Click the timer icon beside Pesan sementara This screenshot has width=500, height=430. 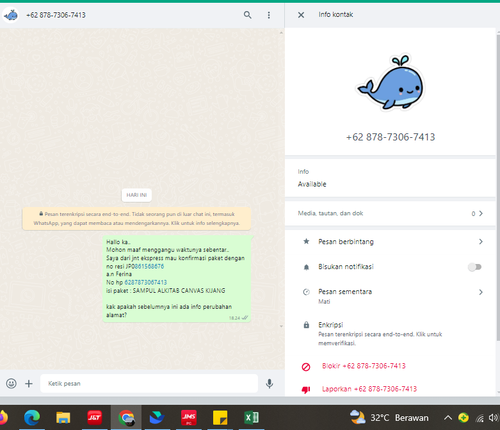[x=306, y=292]
